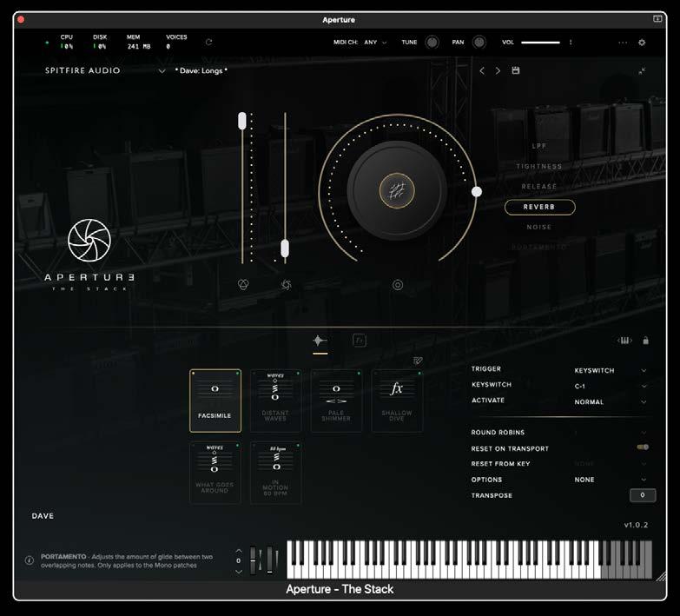The height and width of the screenshot is (616, 680).
Task: Select Tightness knob assignment
Action: [539, 167]
